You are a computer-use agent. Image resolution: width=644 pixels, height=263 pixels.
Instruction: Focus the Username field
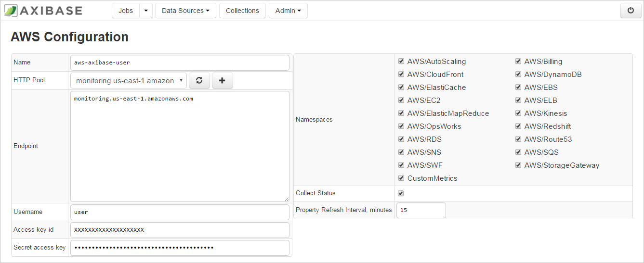tap(180, 212)
